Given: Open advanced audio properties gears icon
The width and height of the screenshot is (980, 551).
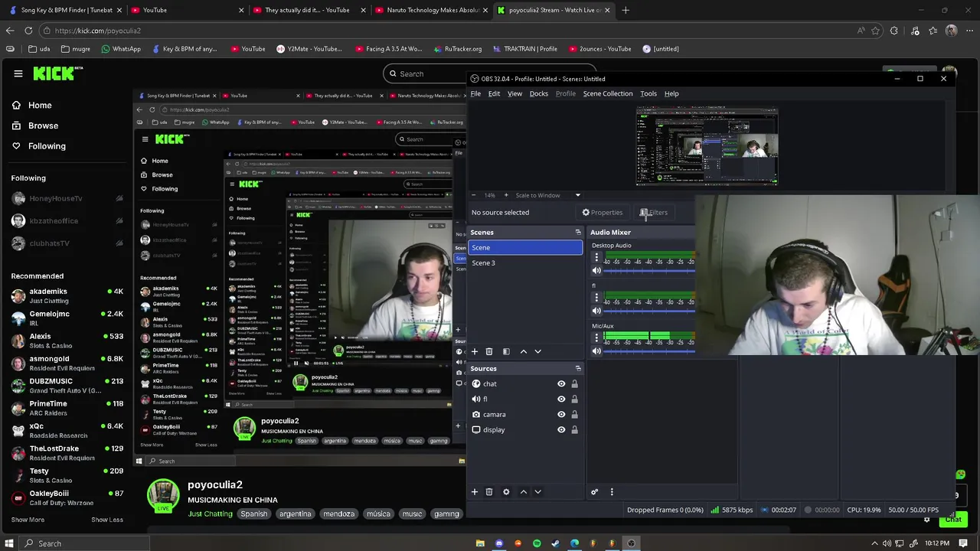Looking at the screenshot, I should click(x=594, y=492).
